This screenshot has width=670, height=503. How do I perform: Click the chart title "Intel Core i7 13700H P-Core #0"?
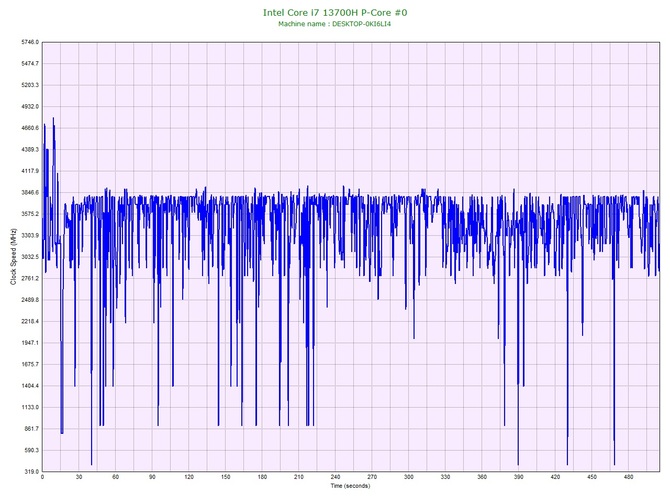(334, 12)
